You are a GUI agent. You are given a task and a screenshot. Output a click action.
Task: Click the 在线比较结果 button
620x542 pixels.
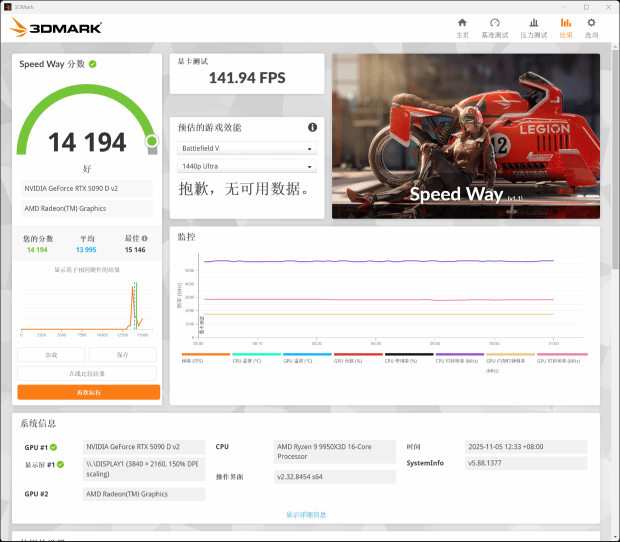tap(88, 373)
